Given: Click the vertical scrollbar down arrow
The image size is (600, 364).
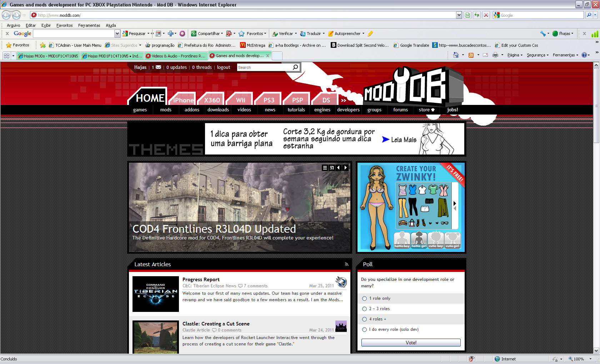Looking at the screenshot, I should click(x=596, y=350).
